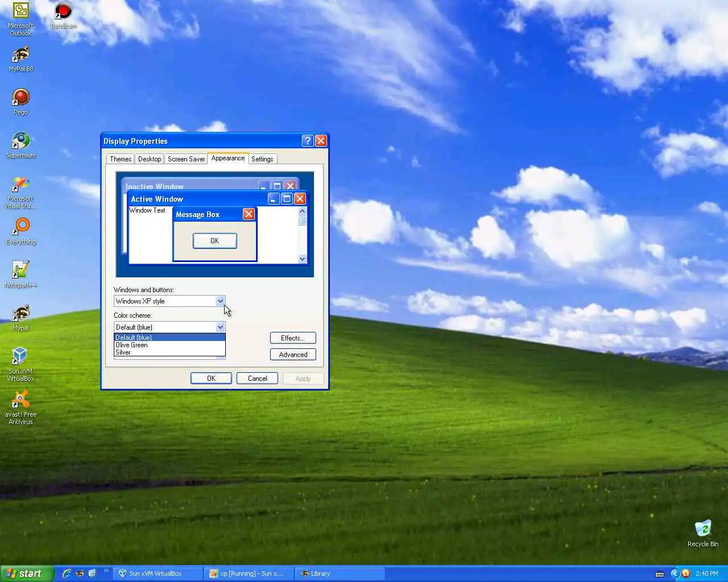This screenshot has height=582, width=728.
Task: Switch to xp [Running] taskbar button
Action: 249,574
